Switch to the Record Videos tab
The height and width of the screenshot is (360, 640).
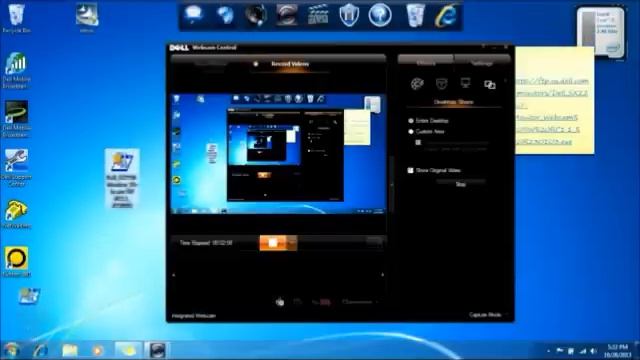(x=290, y=64)
